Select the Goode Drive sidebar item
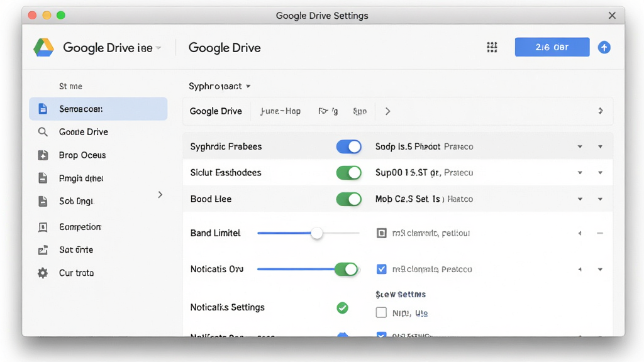644x362 pixels. pos(98,132)
